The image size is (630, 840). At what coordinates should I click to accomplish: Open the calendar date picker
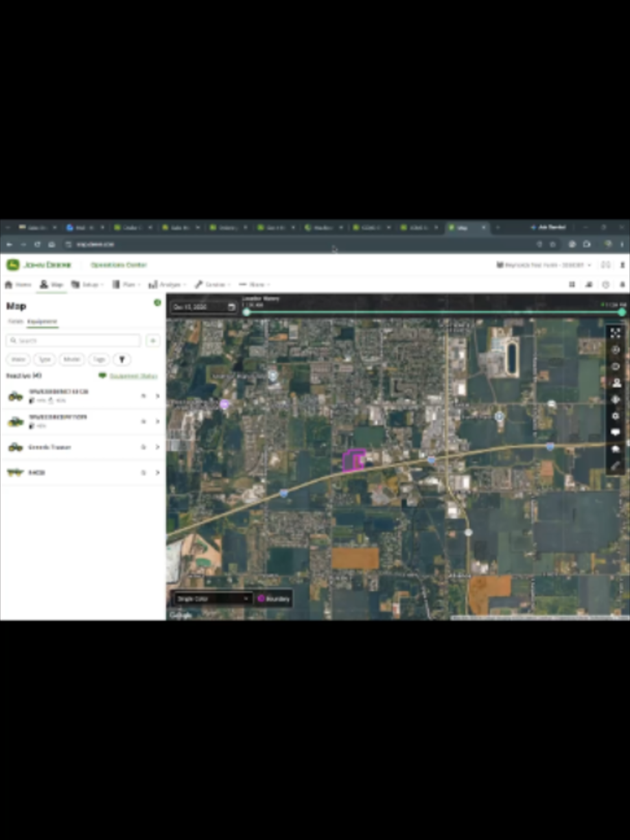click(231, 307)
